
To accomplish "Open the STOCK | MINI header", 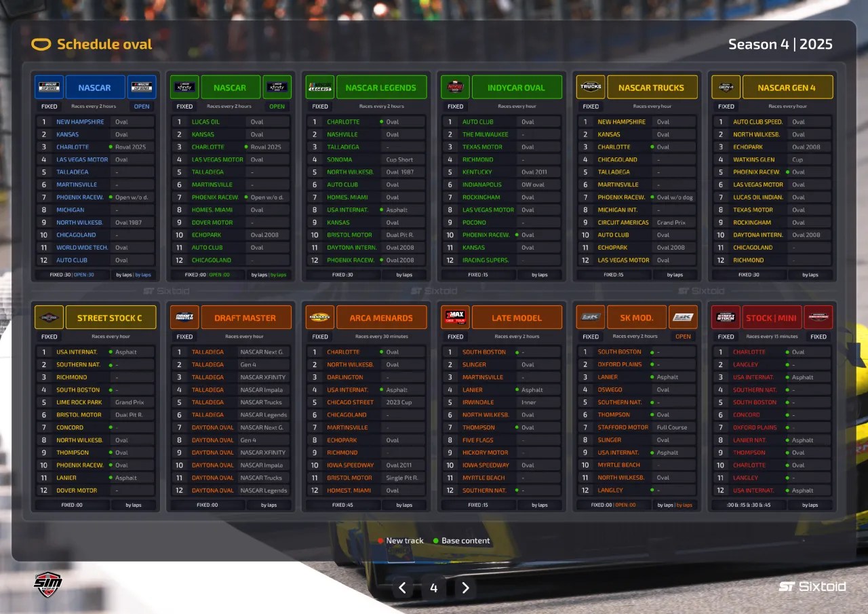I will pos(772,318).
